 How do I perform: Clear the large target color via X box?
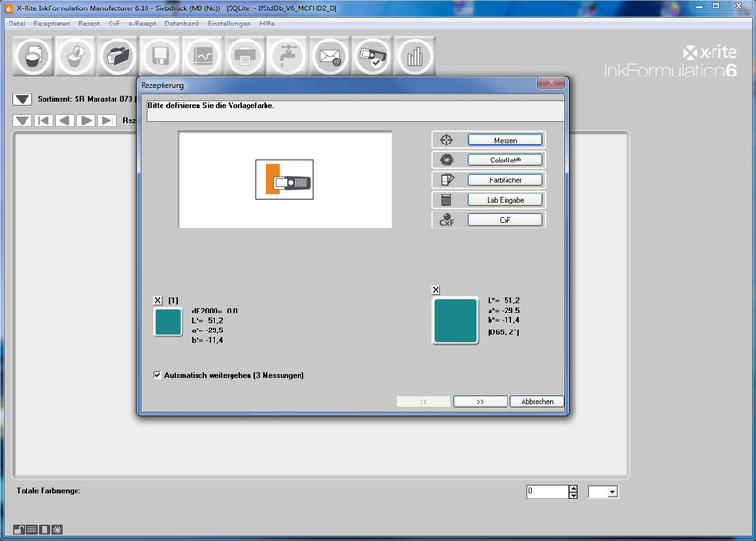[436, 290]
